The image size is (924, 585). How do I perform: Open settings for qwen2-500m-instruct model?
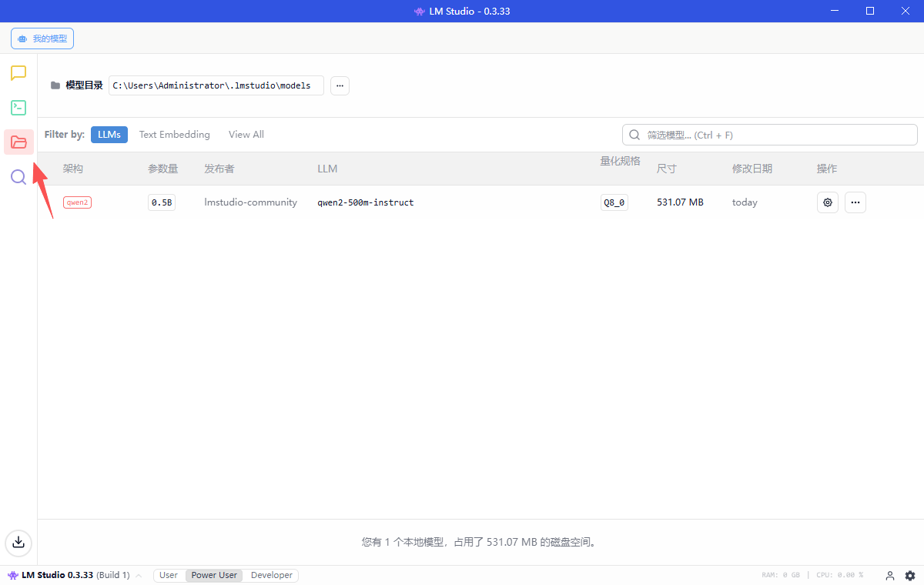827,202
